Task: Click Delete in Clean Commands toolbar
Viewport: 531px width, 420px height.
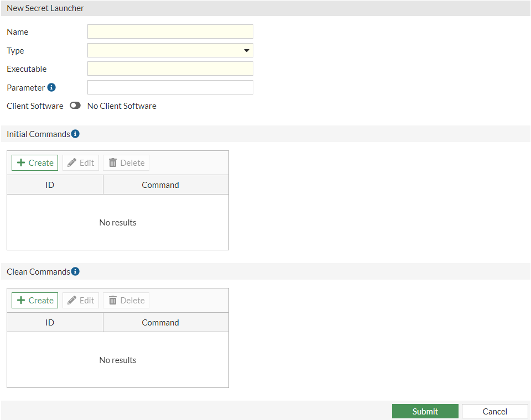Action: [x=126, y=301]
